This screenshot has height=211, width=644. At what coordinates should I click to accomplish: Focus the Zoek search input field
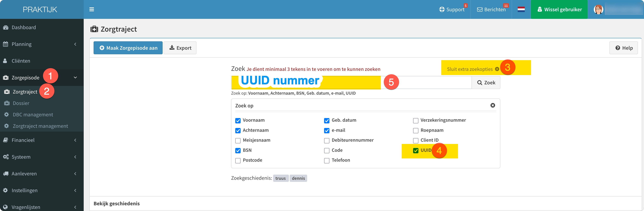pyautogui.click(x=351, y=82)
